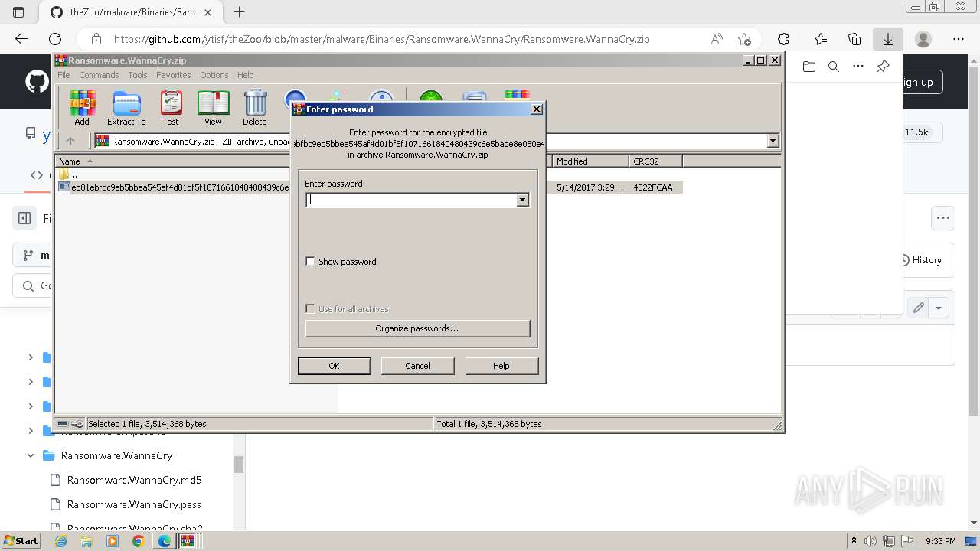Image resolution: width=980 pixels, height=551 pixels.
Task: Click GitHub file more actions ellipsis button
Action: [943, 217]
